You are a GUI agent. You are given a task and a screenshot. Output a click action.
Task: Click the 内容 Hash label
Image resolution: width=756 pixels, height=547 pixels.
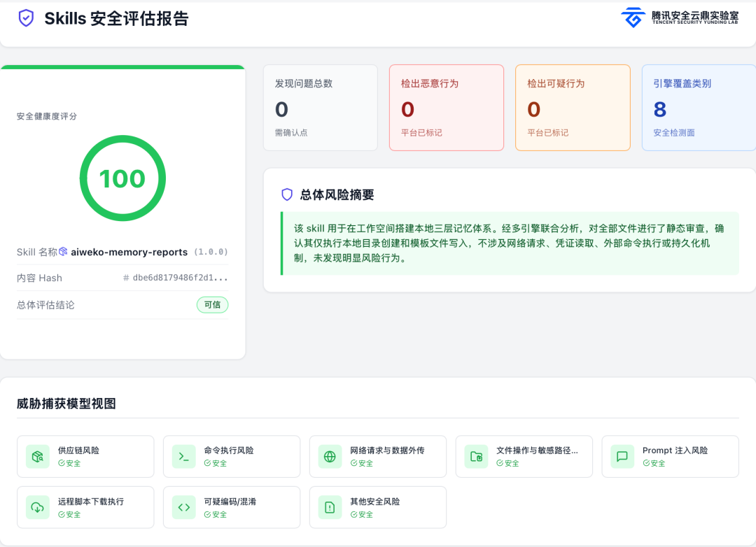39,278
